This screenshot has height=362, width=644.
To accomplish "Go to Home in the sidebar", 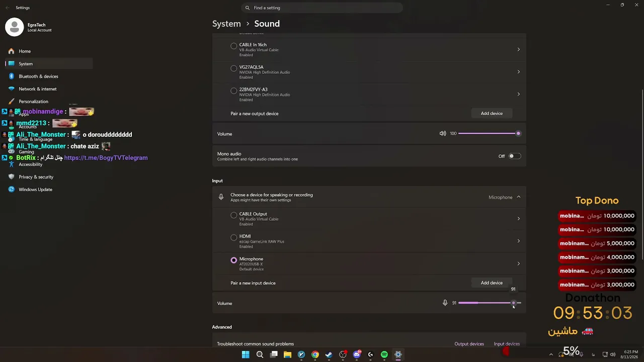I will click(49, 51).
